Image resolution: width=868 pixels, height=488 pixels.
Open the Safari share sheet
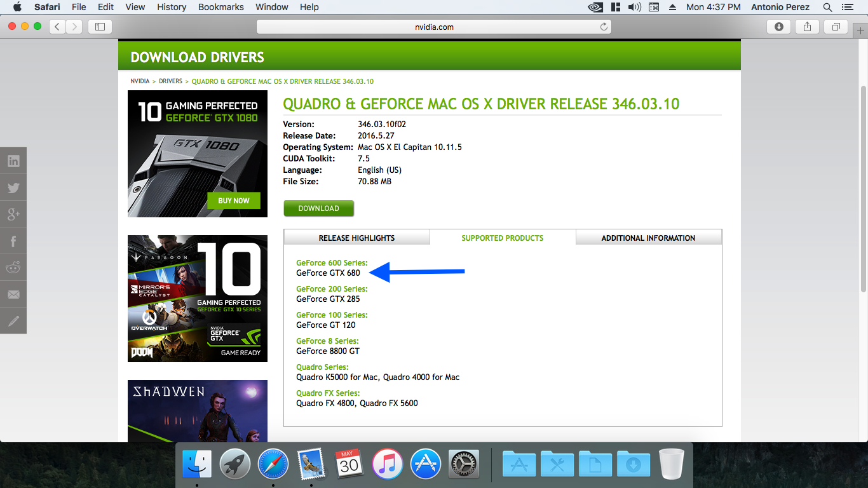(x=807, y=27)
